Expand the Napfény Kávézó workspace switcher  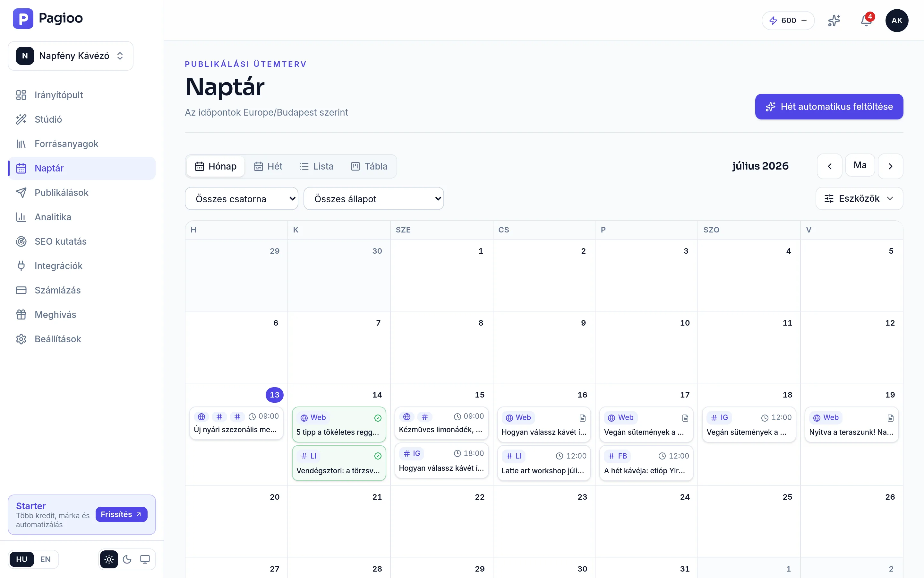coord(71,56)
